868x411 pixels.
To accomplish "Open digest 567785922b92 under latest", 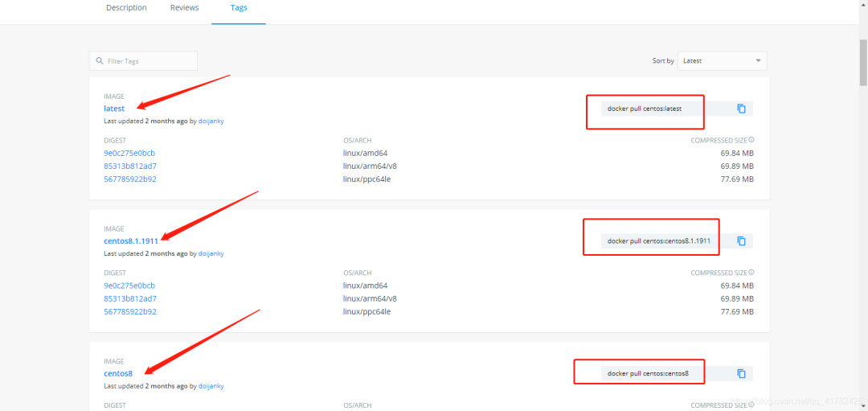I will (x=130, y=179).
